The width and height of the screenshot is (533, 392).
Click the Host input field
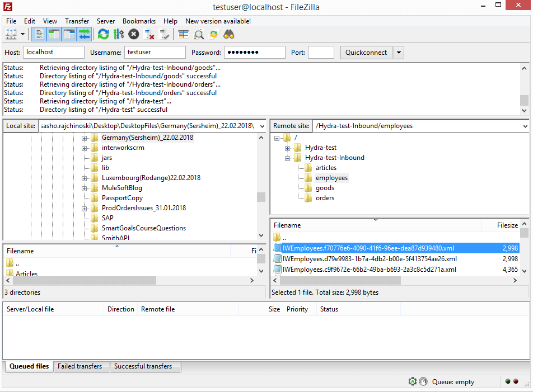click(x=54, y=52)
